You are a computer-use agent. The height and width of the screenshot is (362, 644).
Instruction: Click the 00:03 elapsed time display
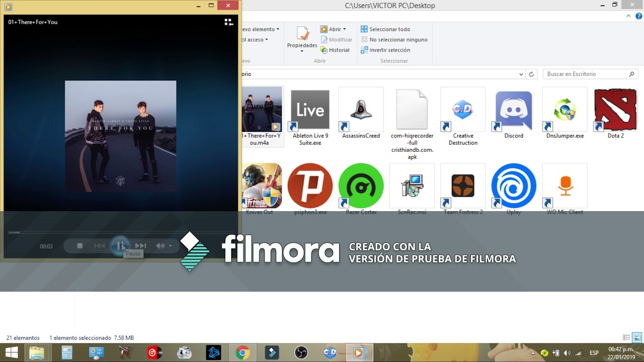click(x=46, y=246)
